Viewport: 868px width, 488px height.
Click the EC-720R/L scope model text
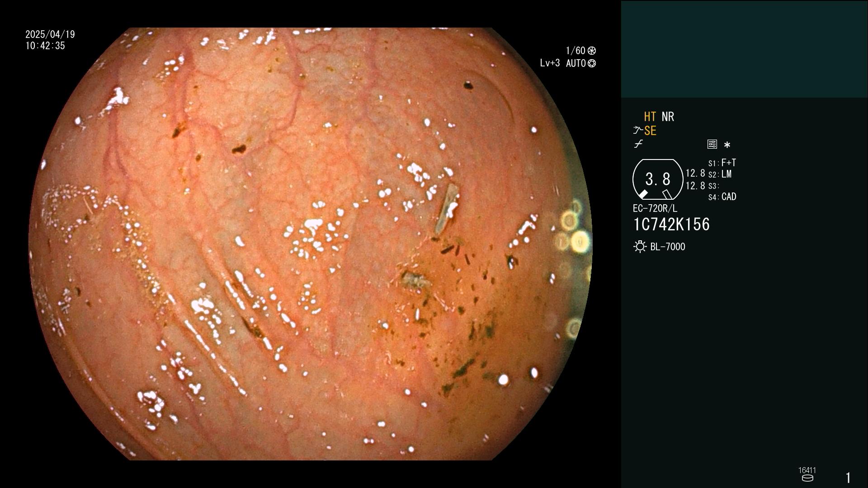[x=655, y=208]
